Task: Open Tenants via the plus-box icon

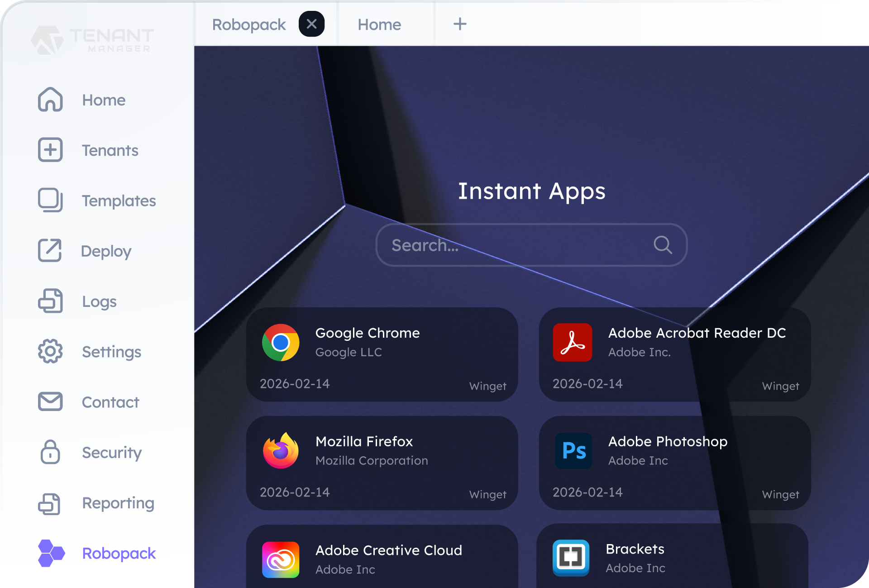Action: point(50,150)
